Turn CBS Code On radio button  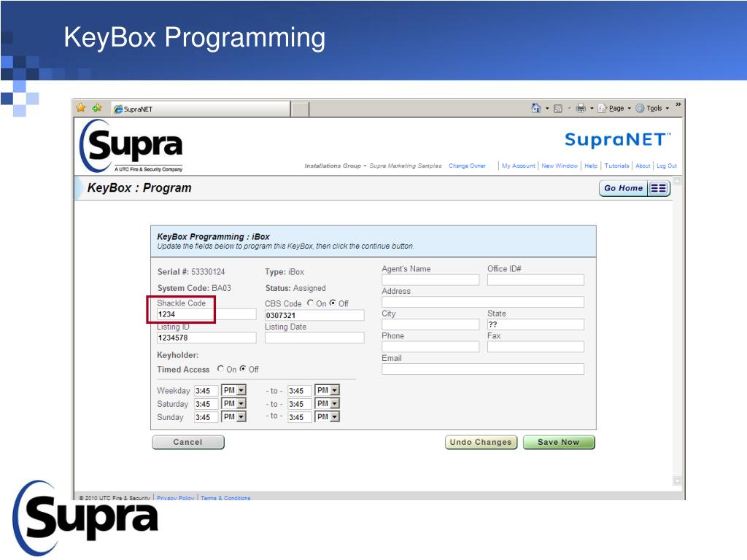point(311,303)
